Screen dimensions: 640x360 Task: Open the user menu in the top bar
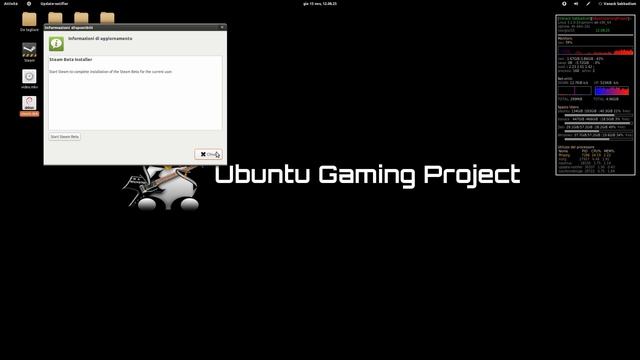(617, 4)
